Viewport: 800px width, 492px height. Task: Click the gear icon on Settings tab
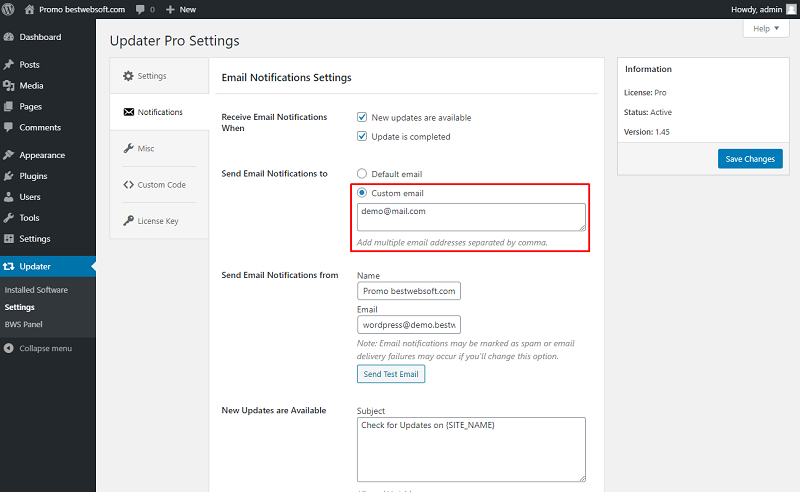click(128, 76)
